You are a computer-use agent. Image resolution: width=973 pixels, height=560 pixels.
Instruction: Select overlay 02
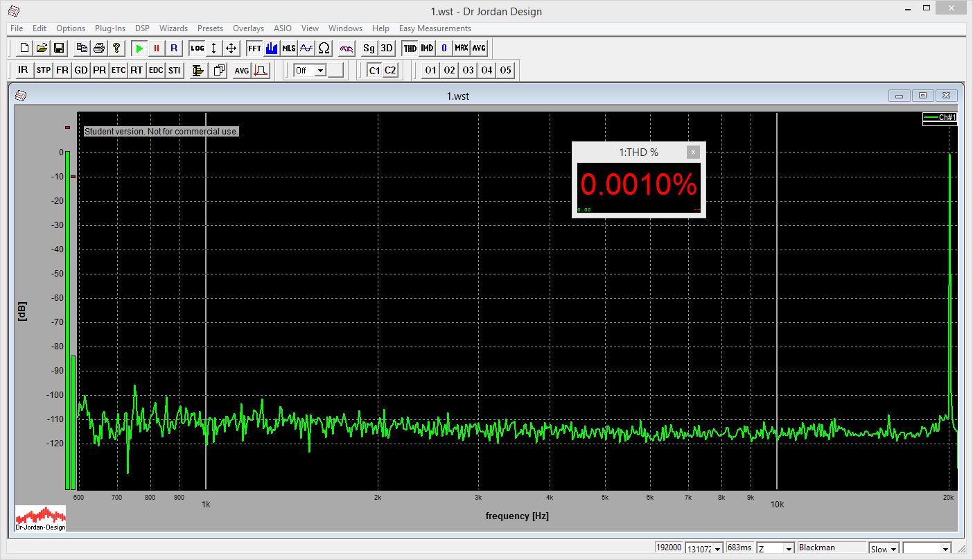(x=450, y=70)
